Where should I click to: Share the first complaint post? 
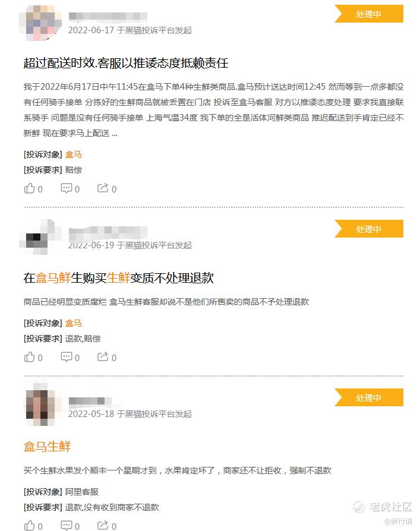point(107,189)
